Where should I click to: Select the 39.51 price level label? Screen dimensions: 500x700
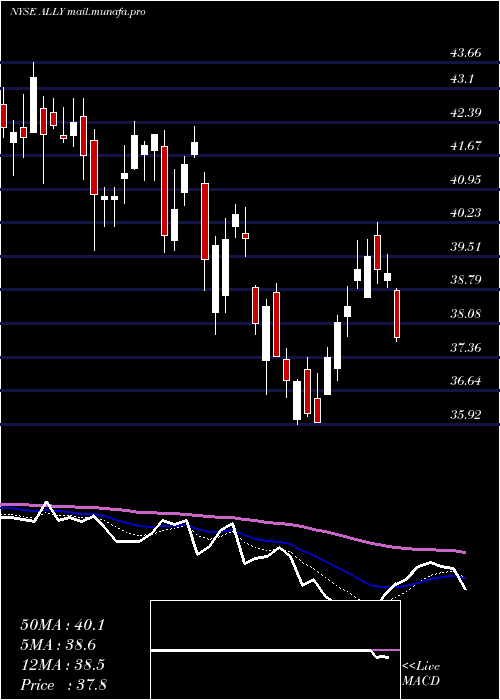pyautogui.click(x=466, y=246)
